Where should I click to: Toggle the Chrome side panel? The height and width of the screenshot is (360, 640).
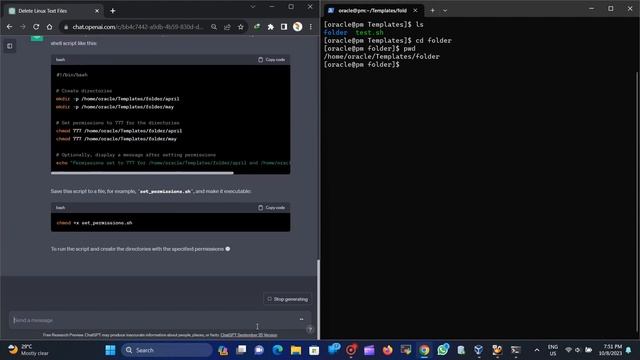click(284, 27)
